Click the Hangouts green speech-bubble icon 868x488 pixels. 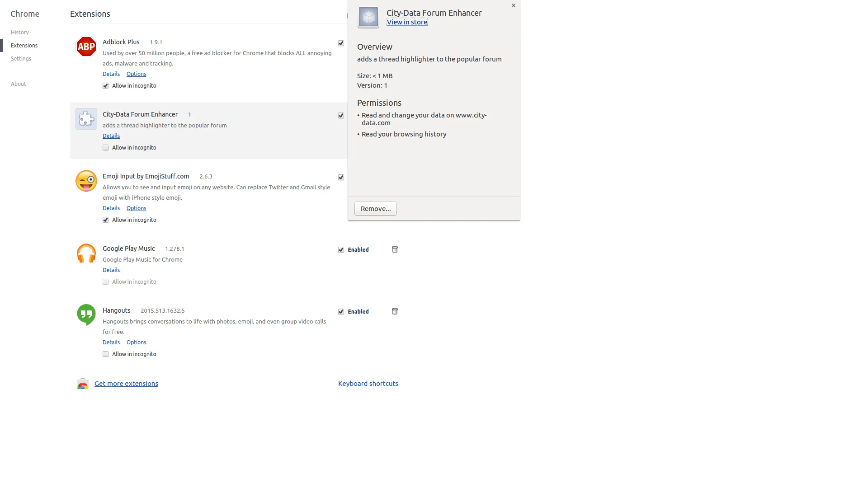click(x=86, y=315)
